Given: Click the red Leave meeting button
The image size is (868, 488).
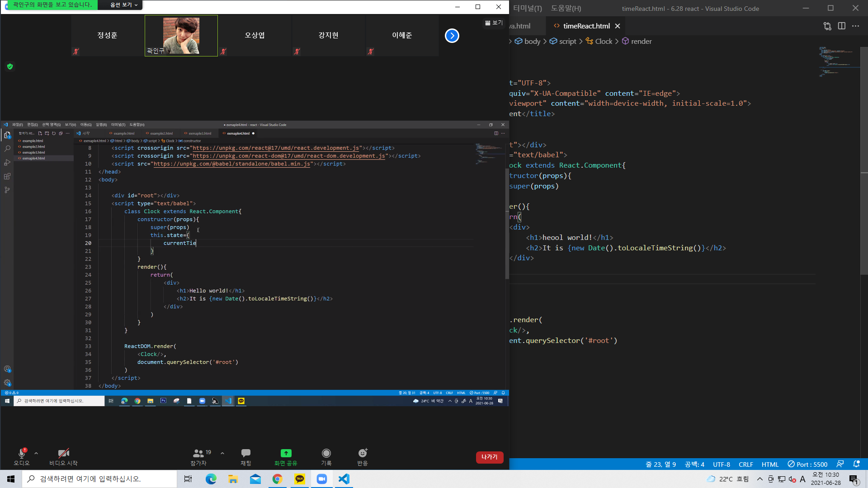Looking at the screenshot, I should coord(489,457).
